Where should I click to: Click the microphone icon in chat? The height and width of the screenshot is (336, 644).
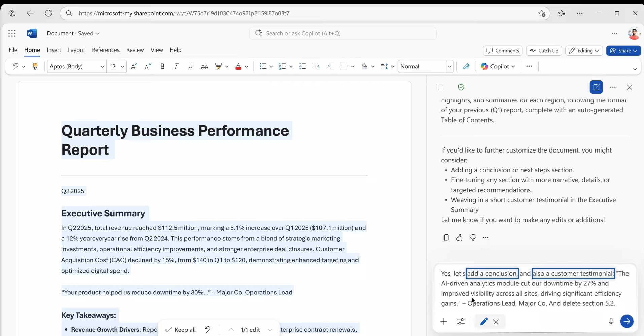[x=611, y=321]
